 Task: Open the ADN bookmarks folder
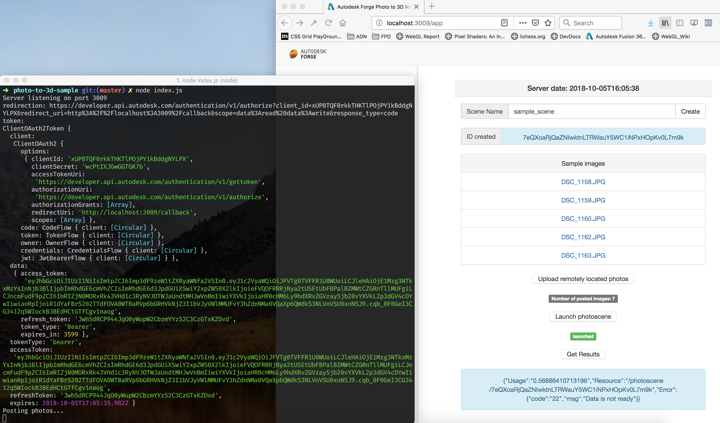click(x=357, y=36)
